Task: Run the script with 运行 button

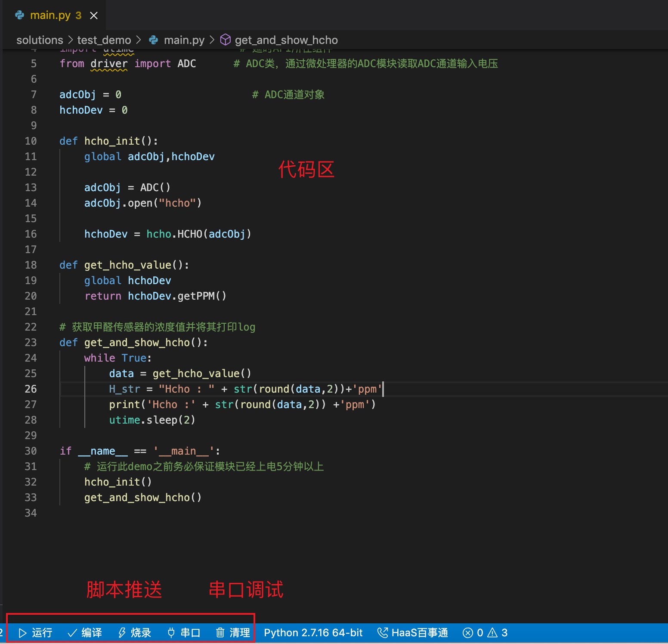Action: tap(34, 633)
